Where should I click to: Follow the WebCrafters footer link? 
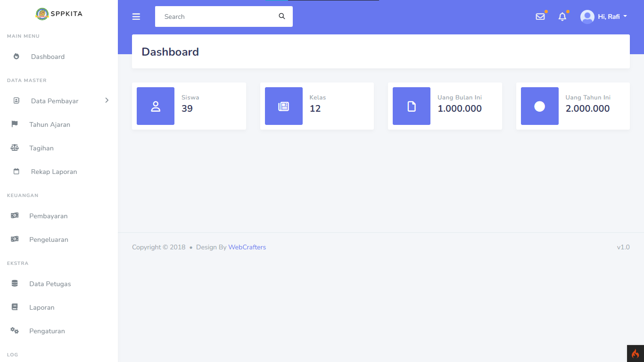[x=247, y=247]
